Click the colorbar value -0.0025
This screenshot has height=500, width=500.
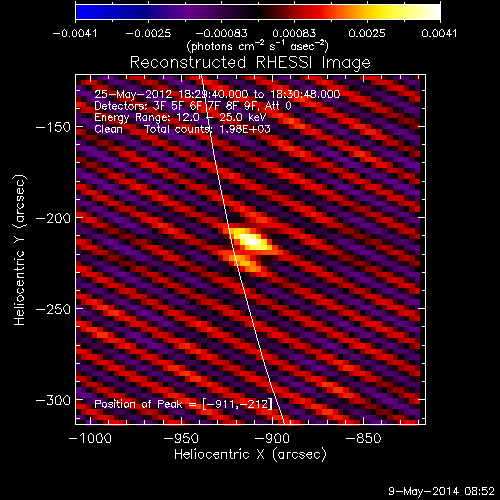(x=148, y=33)
